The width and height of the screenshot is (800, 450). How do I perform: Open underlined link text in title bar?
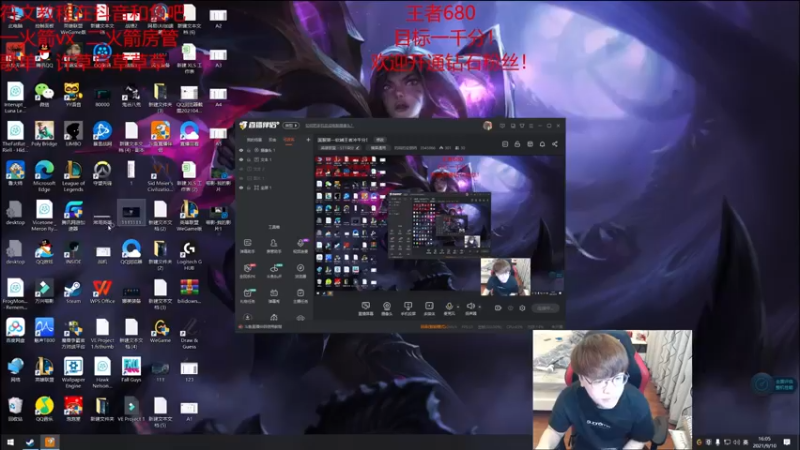329,126
